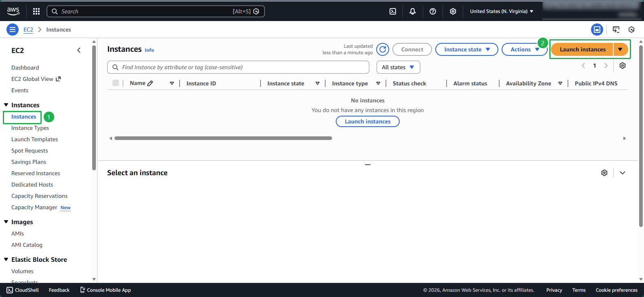This screenshot has height=297, width=644.
Task: Open Events in the sidebar
Action: (x=20, y=90)
